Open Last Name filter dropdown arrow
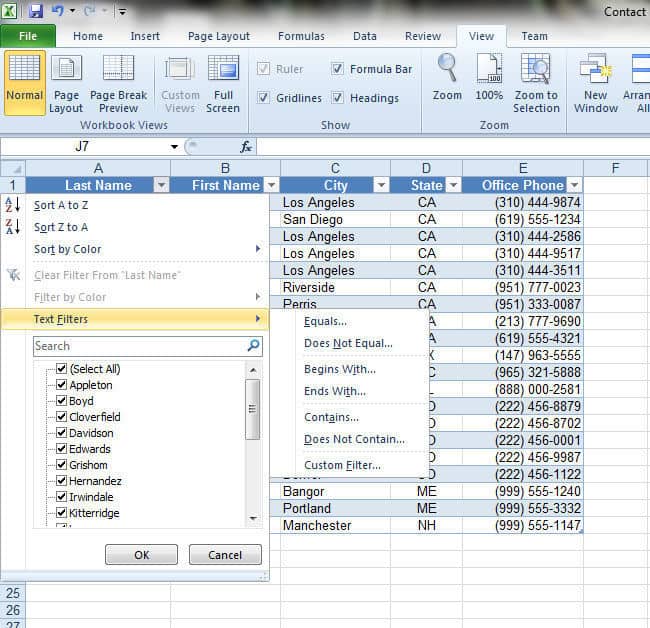 (x=162, y=185)
